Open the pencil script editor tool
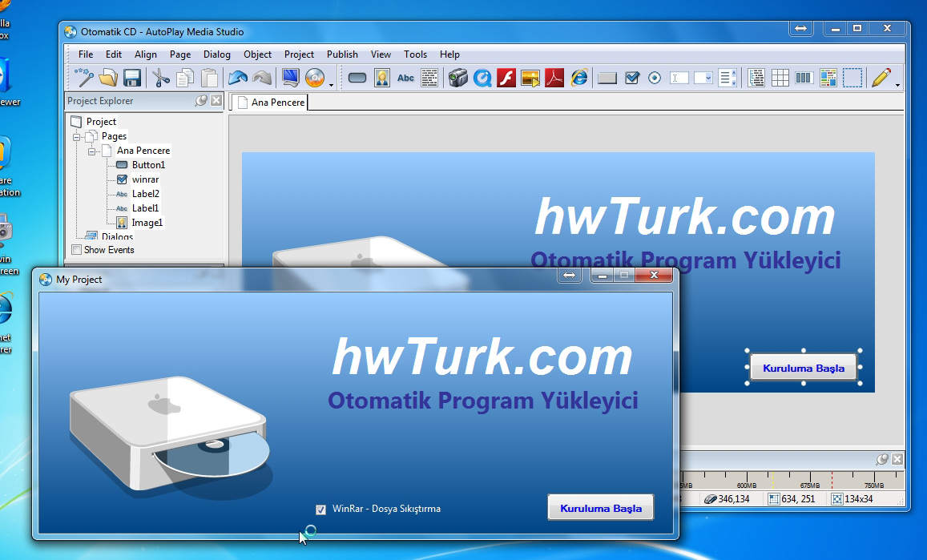Viewport: 927px width, 560px height. pos(881,78)
